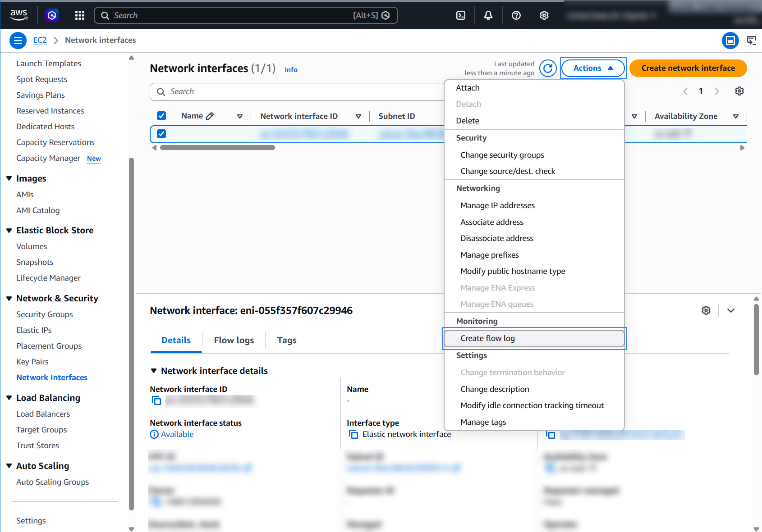Copy the Elastic network interface type
Image resolution: width=762 pixels, height=532 pixels.
click(x=353, y=434)
